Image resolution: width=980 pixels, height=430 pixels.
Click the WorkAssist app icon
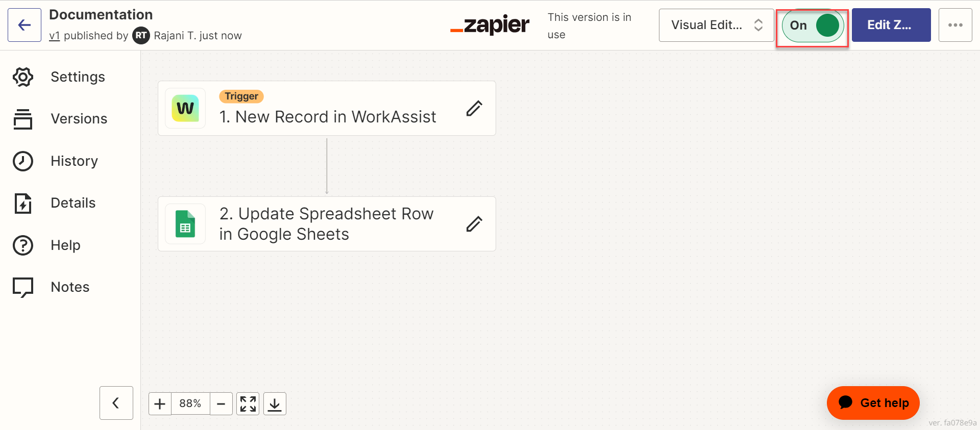point(185,108)
